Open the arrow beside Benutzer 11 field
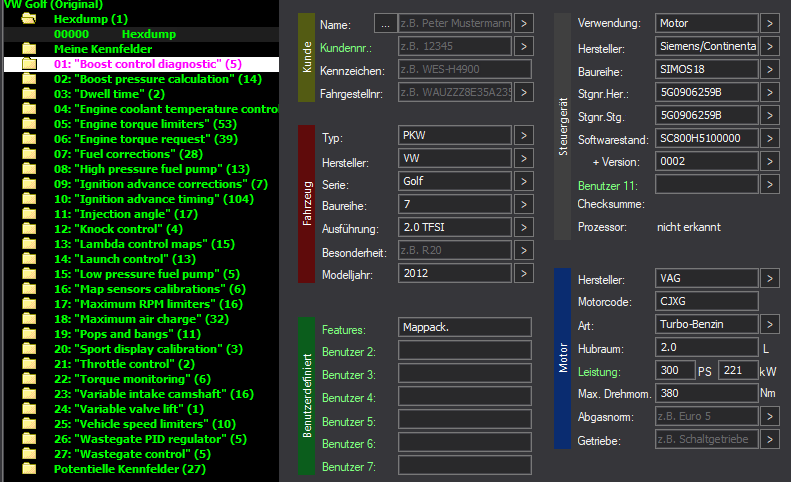Viewport: 791px width, 482px height. 770,185
